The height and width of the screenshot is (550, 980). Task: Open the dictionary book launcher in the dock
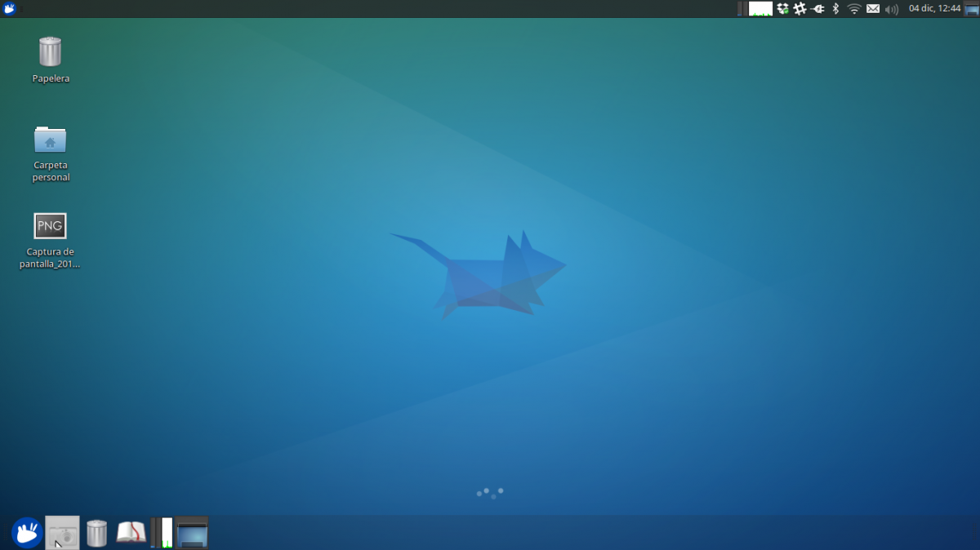coord(131,533)
